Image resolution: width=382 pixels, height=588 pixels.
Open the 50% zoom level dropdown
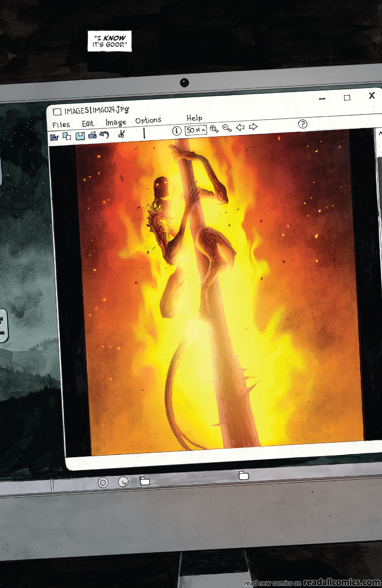click(196, 130)
